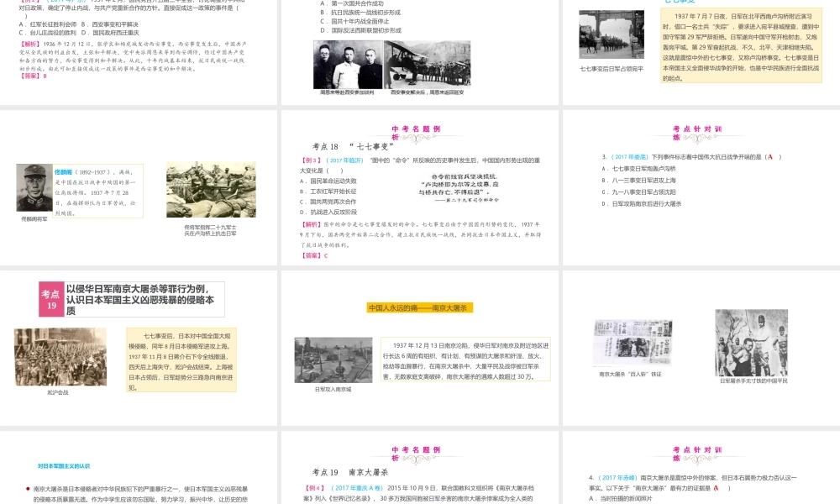Select the practice slide with question 3
This screenshot has height=504, width=840.
point(701,187)
